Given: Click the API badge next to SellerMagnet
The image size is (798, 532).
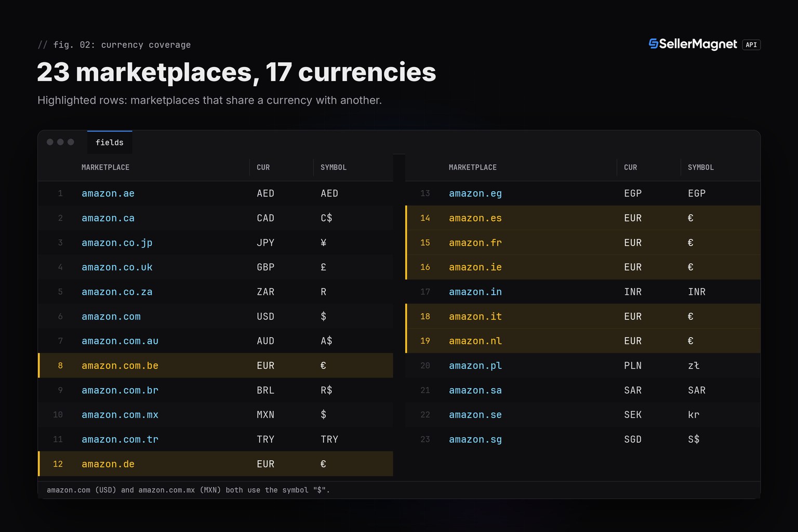Looking at the screenshot, I should (751, 45).
